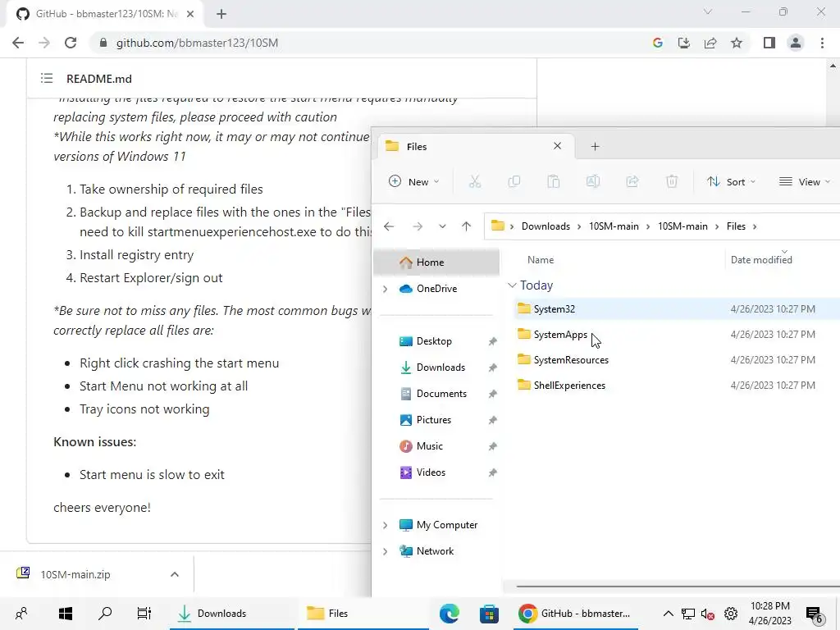
Task: Open recent locations dropdown arrow
Action: 442,226
